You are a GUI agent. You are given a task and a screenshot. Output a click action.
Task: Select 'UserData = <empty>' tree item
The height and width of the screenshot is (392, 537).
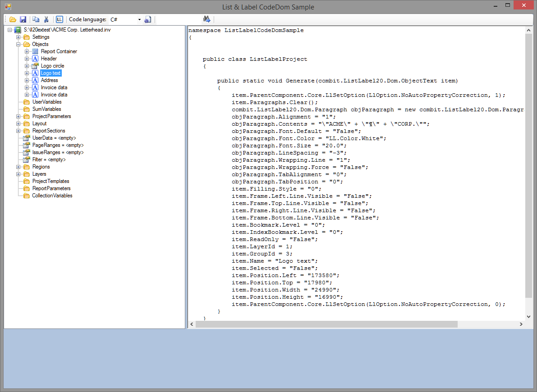[x=54, y=138]
